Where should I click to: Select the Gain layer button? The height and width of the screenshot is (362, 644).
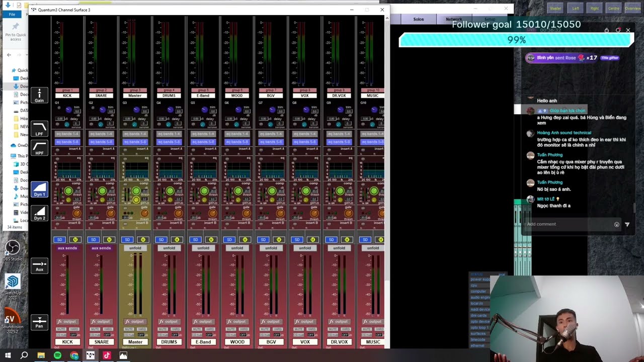39,95
